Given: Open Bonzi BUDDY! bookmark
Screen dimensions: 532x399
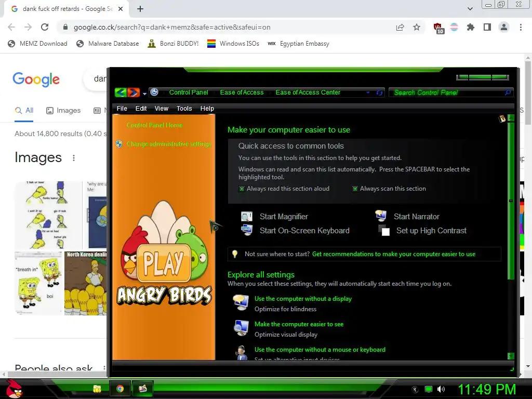Looking at the screenshot, I should 174,44.
